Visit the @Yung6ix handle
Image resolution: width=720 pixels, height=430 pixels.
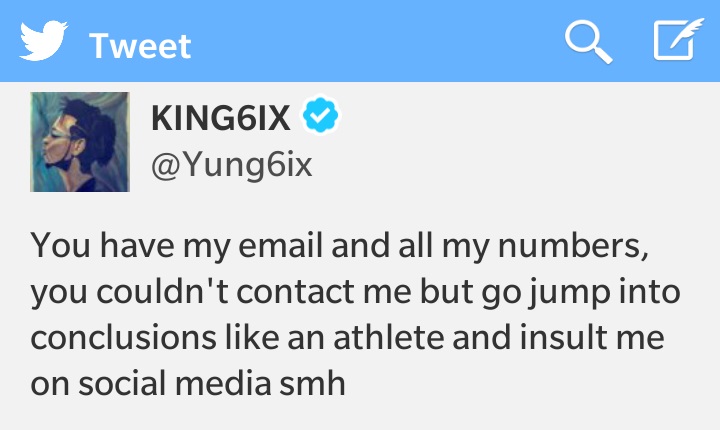pos(231,164)
